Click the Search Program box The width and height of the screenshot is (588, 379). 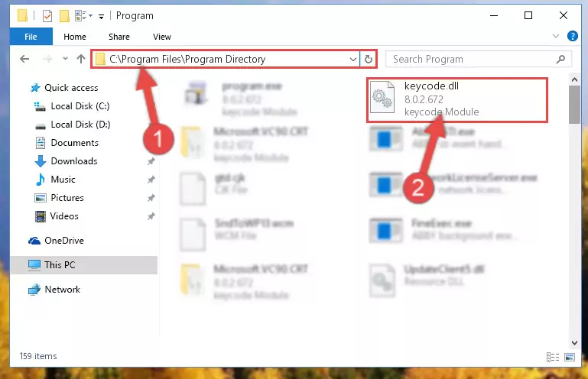click(x=479, y=60)
